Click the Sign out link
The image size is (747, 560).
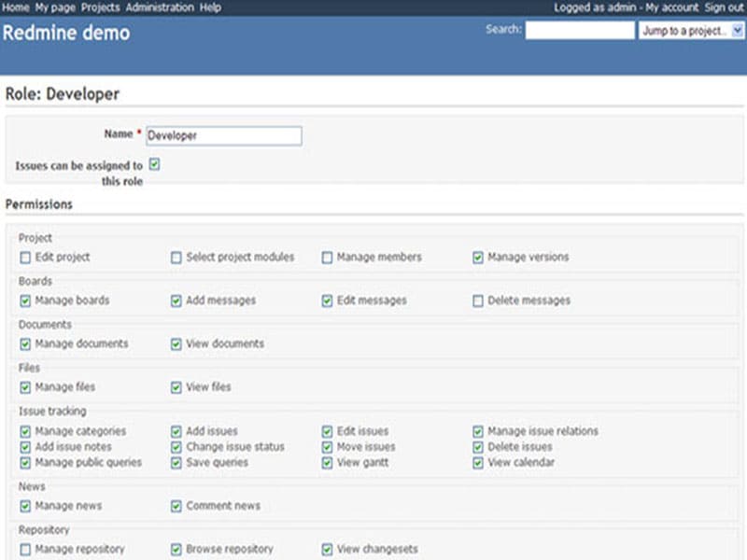pos(724,7)
